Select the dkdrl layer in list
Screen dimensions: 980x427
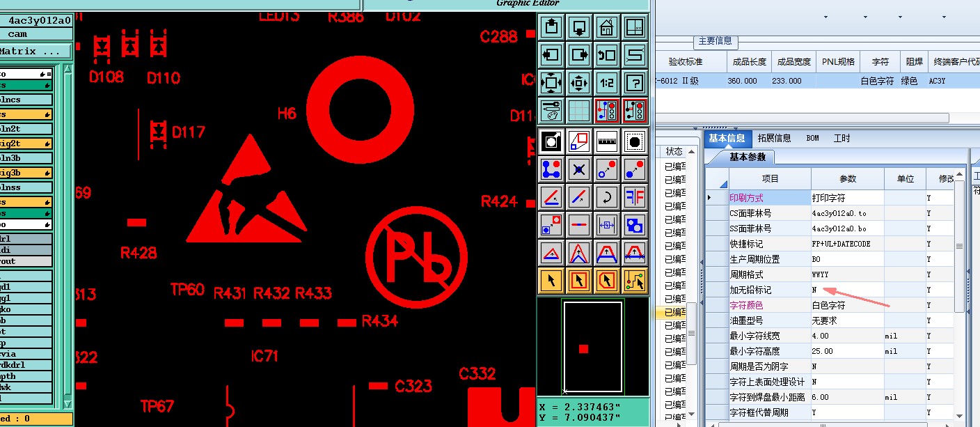point(26,364)
